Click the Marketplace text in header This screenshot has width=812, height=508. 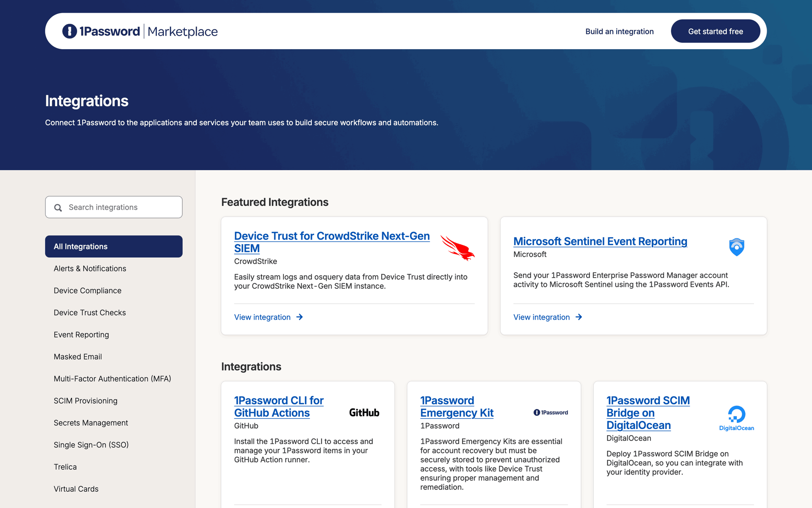click(x=183, y=31)
